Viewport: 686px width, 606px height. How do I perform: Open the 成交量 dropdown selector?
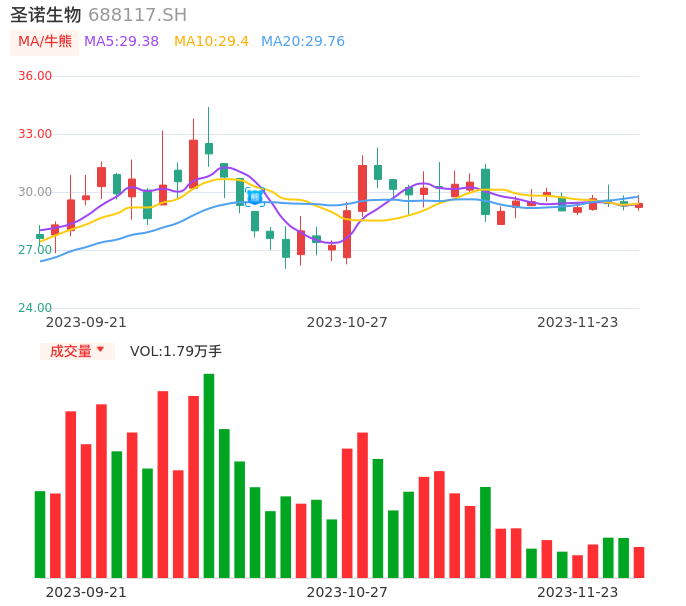pyautogui.click(x=77, y=351)
